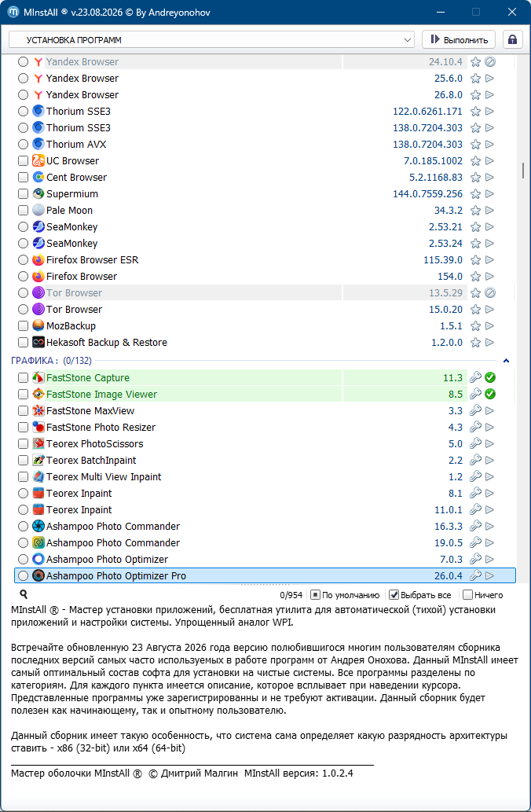This screenshot has height=812, width=531.
Task: Click star icon for Cent Browser
Action: (x=475, y=178)
